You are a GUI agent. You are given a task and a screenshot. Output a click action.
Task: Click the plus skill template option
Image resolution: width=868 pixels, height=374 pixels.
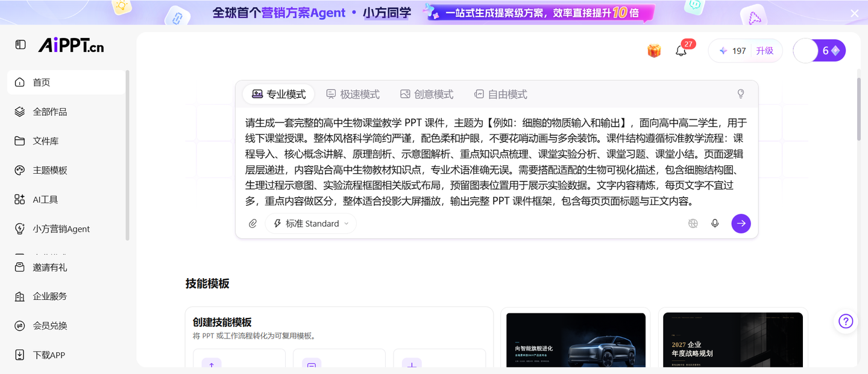pos(439,358)
